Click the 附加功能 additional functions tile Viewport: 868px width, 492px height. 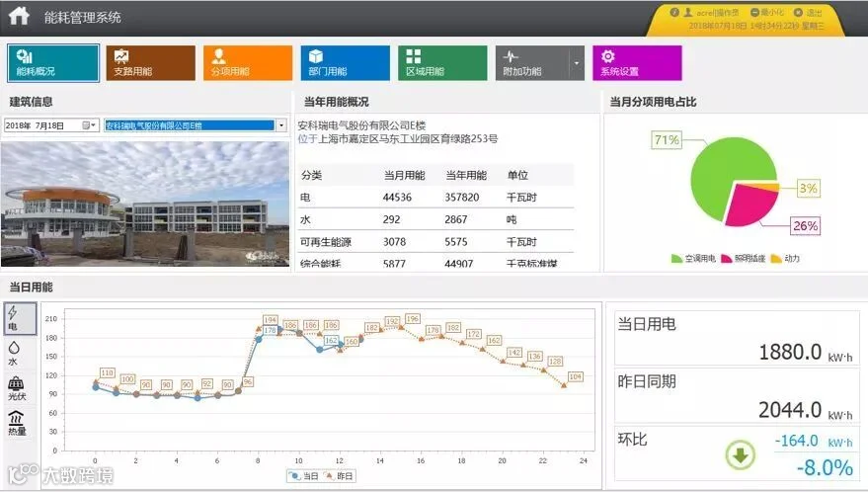click(x=532, y=63)
